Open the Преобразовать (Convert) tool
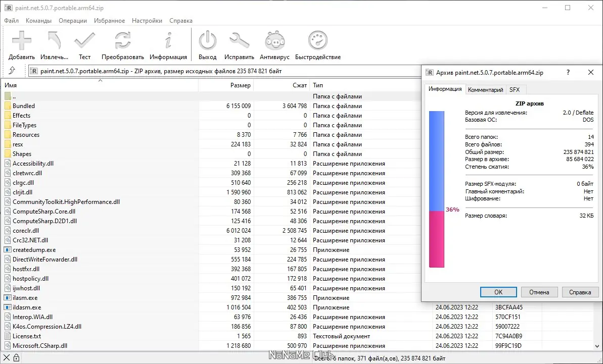The height and width of the screenshot is (364, 603). coord(123,41)
